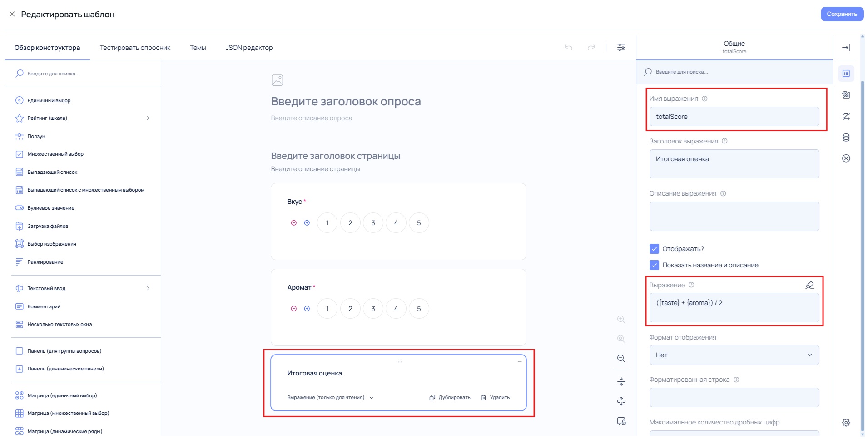
Task: Click the redo arrow icon
Action: 591,48
